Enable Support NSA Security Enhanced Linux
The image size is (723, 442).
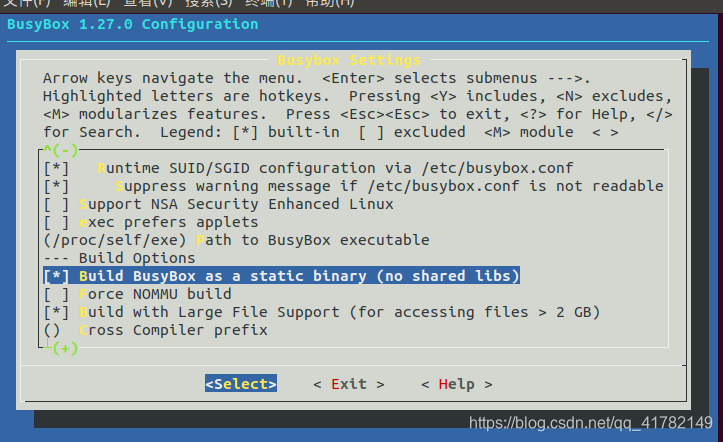(x=56, y=204)
